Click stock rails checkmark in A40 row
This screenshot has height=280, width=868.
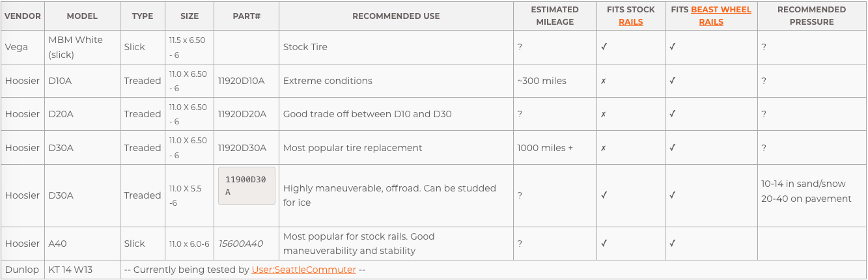(604, 244)
